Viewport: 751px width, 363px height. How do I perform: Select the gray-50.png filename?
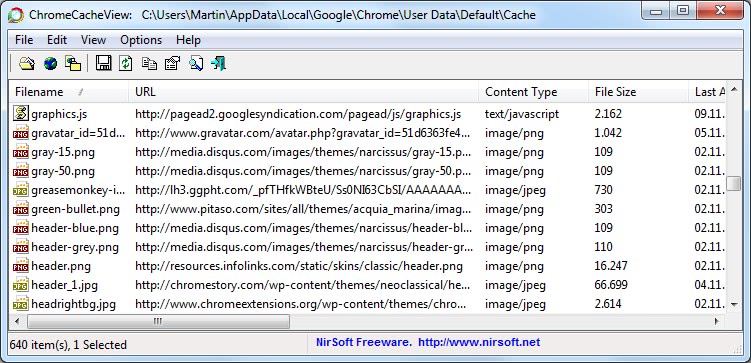[63, 171]
